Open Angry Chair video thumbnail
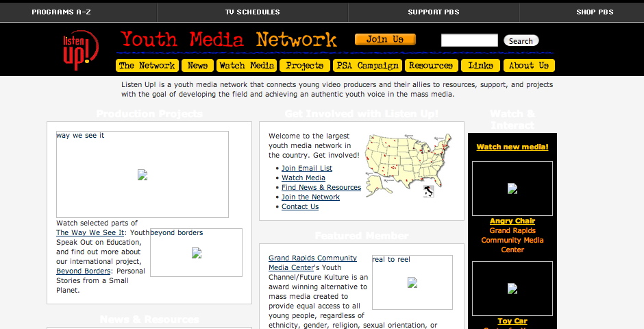The width and height of the screenshot is (644, 329). point(512,188)
